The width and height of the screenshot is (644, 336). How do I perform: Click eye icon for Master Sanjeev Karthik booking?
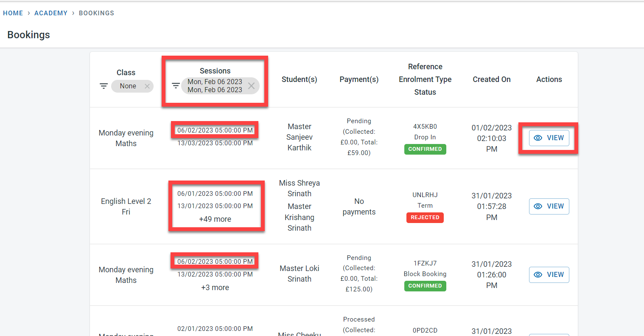[538, 138]
